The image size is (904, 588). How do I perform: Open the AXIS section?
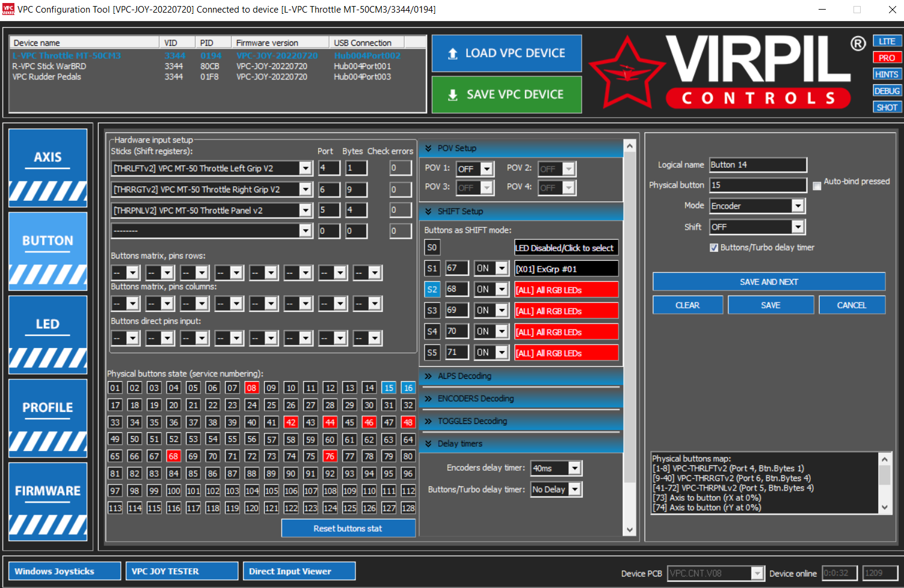pos(48,168)
